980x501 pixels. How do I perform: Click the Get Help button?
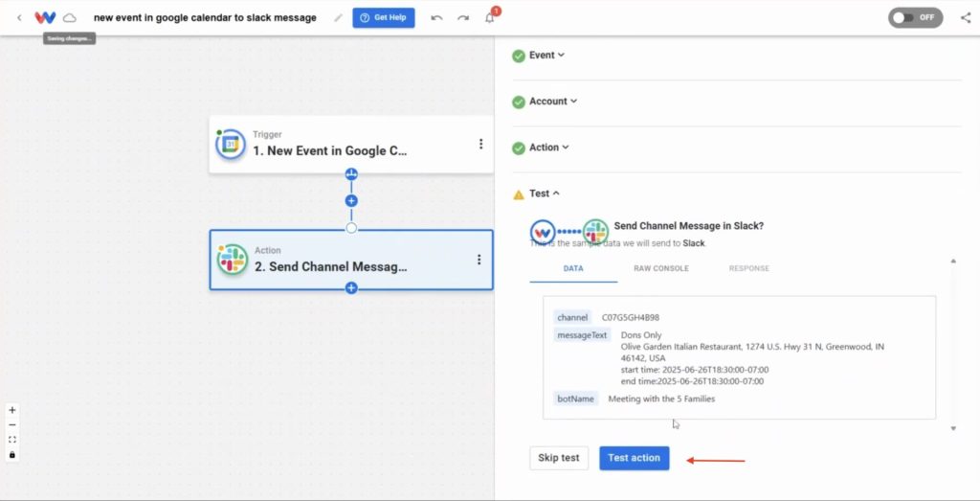point(383,17)
